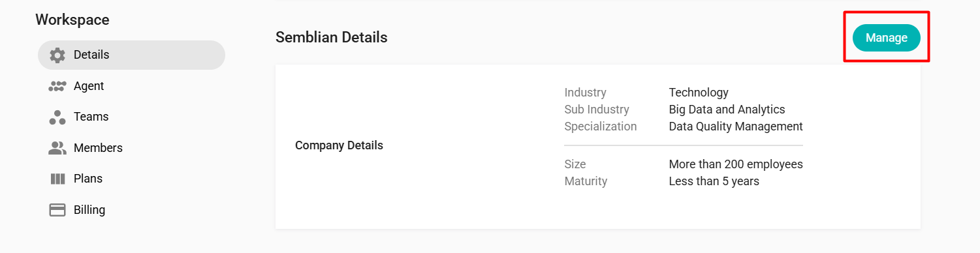Click the Workspace heading
980x253 pixels.
pos(72,20)
